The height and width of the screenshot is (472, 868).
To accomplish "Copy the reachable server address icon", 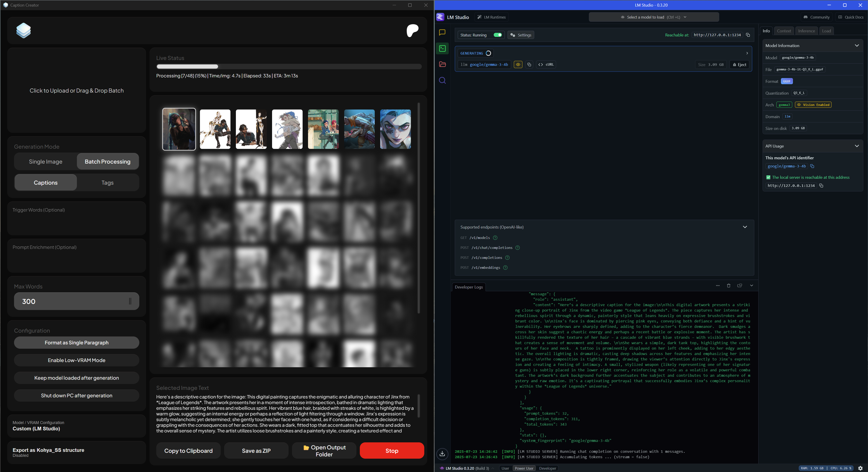I will point(748,35).
